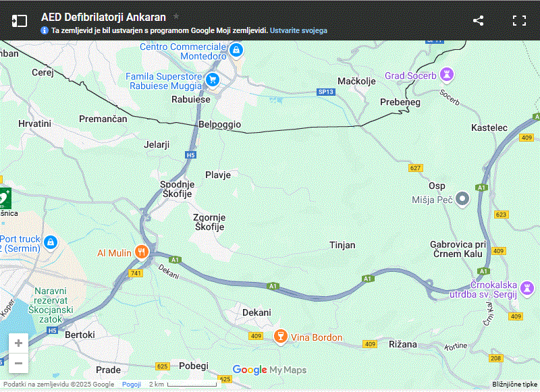Viewport: 540px width, 392px height.
Task: Click the Tinjan village label
Action: click(342, 245)
